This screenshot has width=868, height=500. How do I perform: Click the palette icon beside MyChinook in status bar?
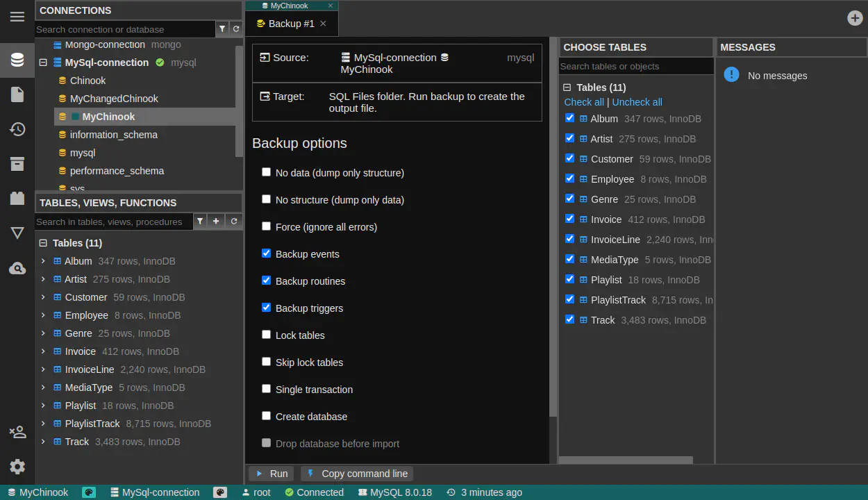coord(89,492)
